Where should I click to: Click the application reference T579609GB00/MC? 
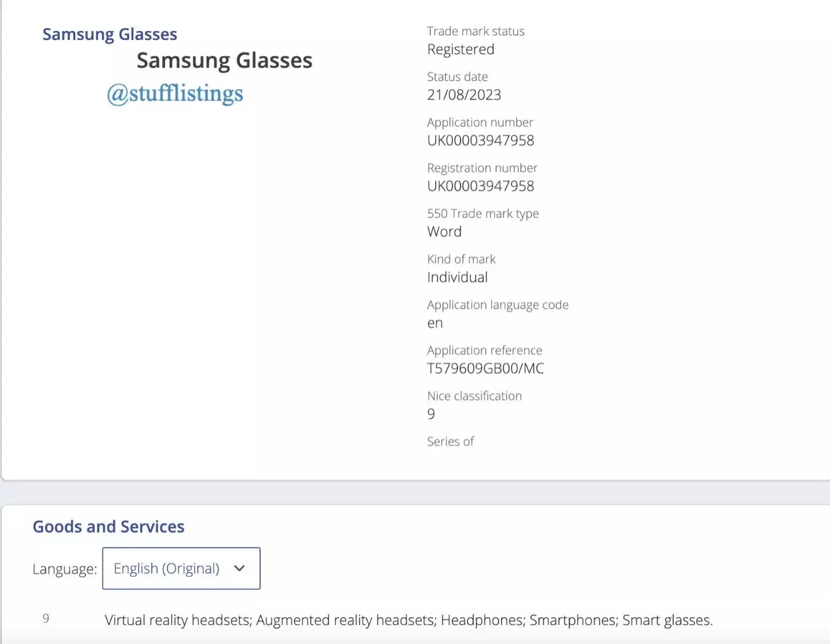point(485,368)
